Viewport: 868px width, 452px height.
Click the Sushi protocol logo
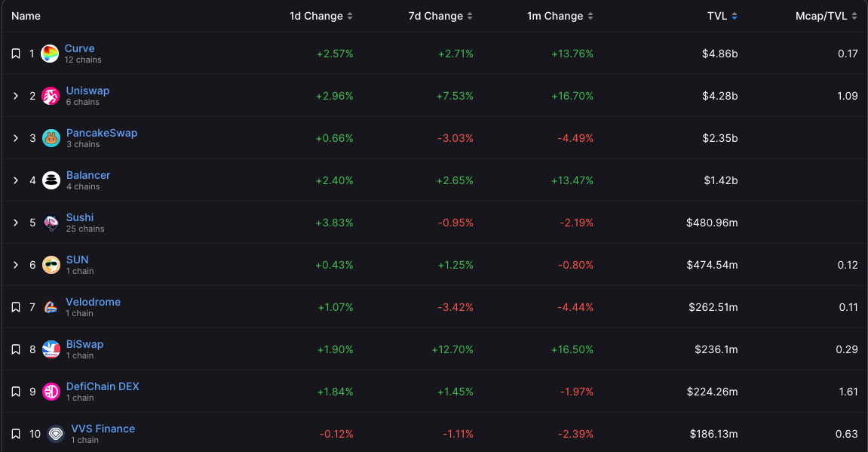click(x=50, y=222)
